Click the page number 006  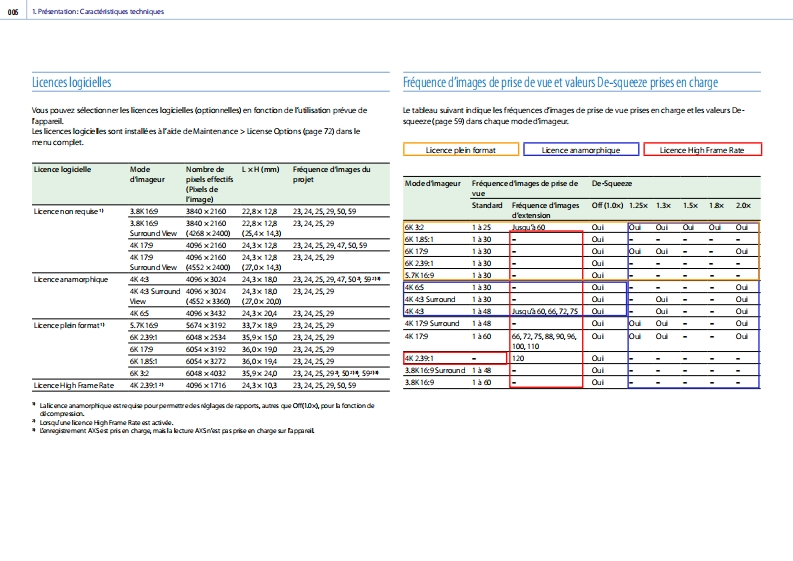click(x=14, y=11)
